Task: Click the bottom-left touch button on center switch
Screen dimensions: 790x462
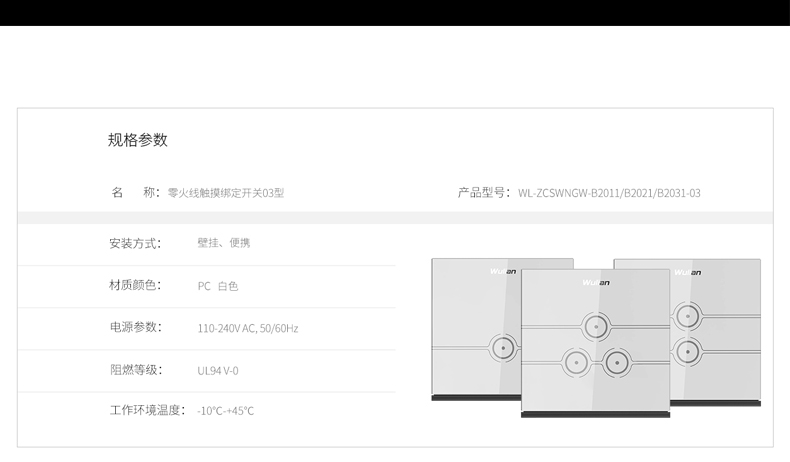Action: (x=576, y=362)
